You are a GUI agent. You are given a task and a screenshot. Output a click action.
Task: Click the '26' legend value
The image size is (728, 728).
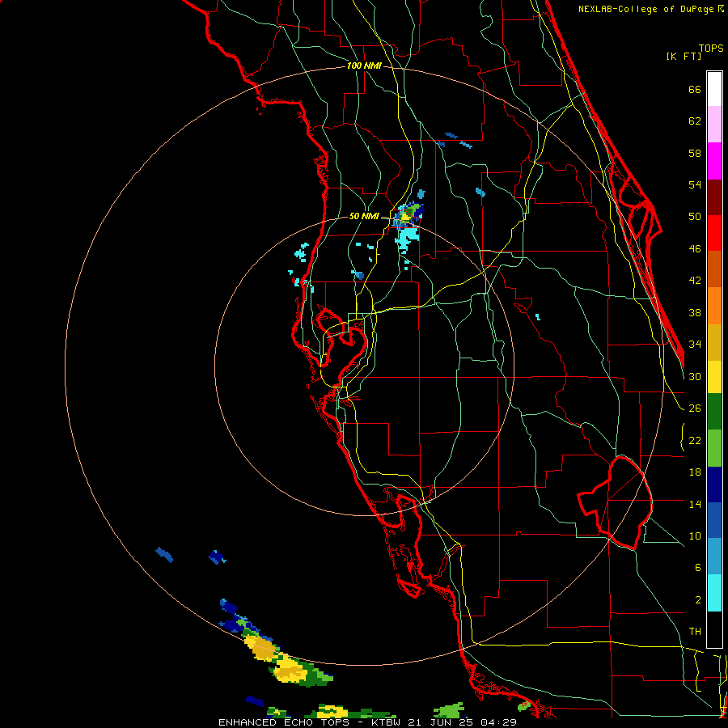[695, 408]
